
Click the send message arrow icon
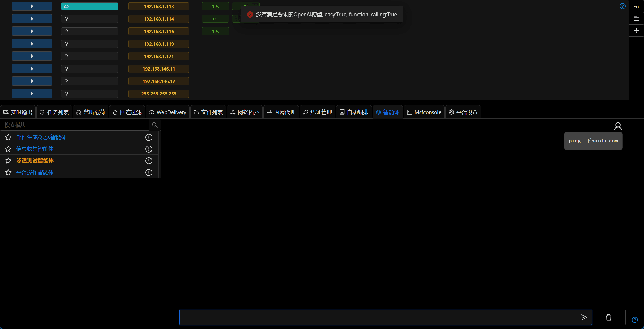pos(584,317)
